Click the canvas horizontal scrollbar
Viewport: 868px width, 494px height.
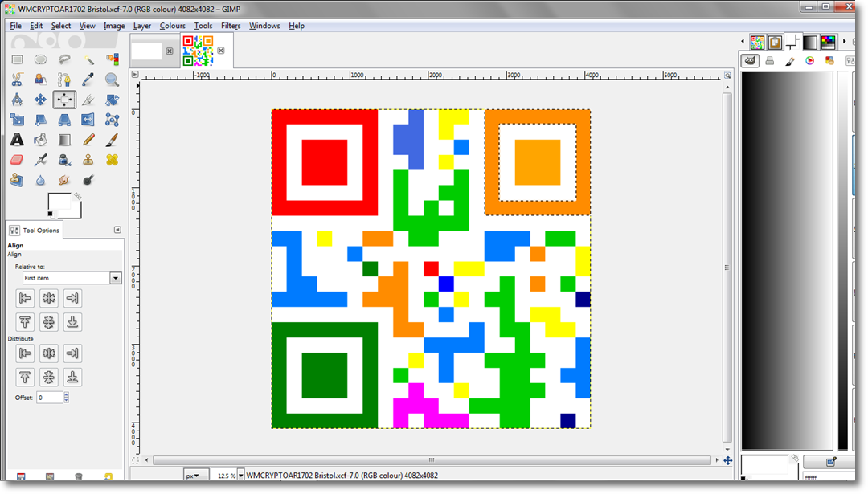coord(432,460)
